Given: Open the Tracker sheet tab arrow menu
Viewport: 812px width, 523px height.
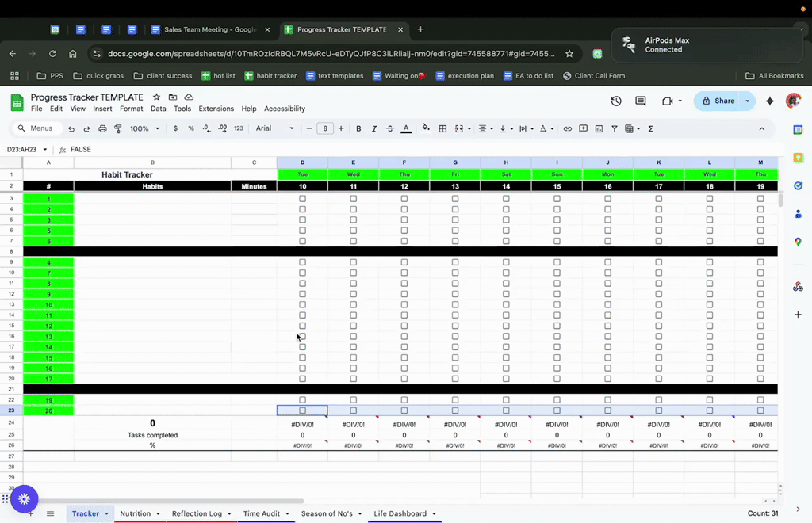Looking at the screenshot, I should (x=106, y=513).
